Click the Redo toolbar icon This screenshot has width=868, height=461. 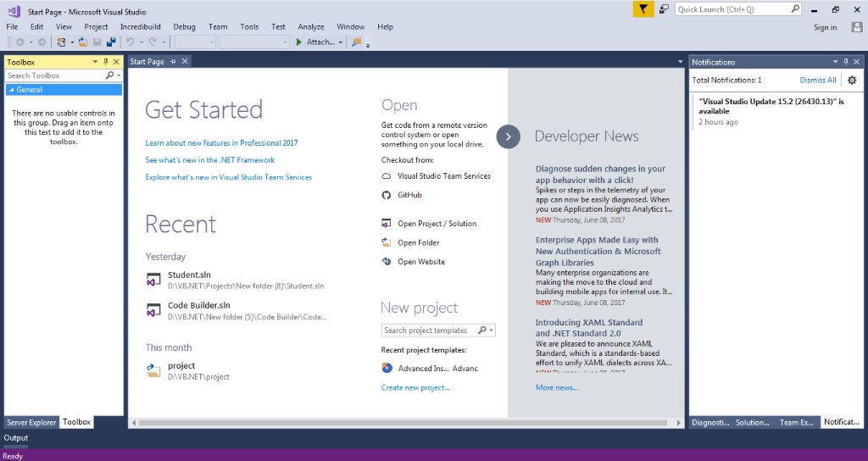[153, 42]
